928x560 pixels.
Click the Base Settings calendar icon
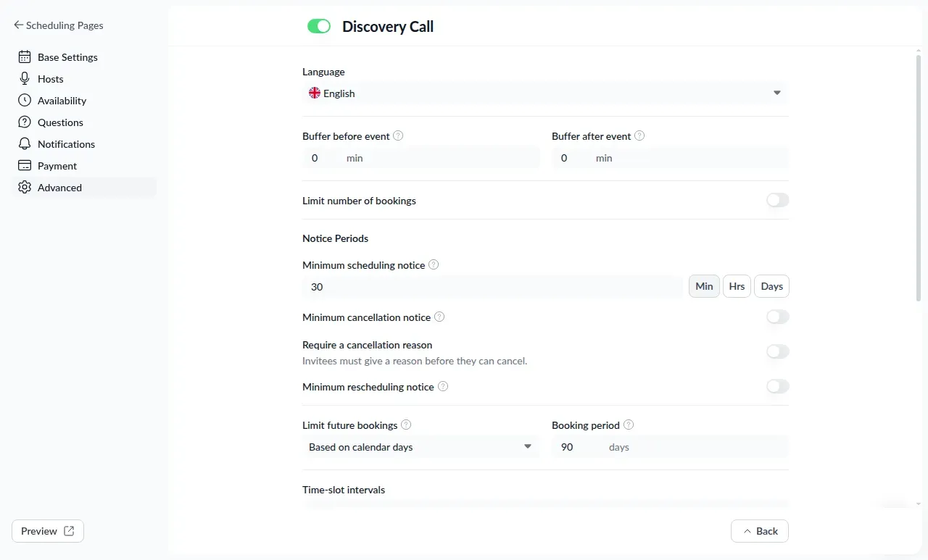pyautogui.click(x=25, y=57)
